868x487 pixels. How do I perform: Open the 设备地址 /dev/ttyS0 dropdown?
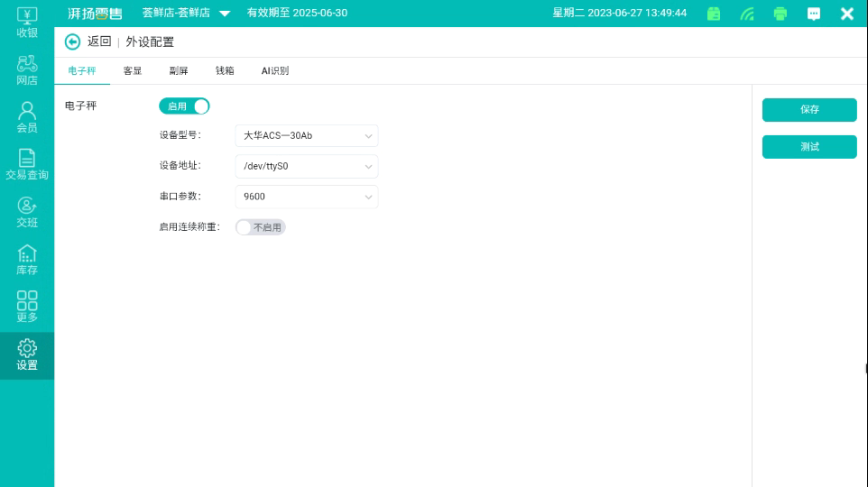(306, 166)
